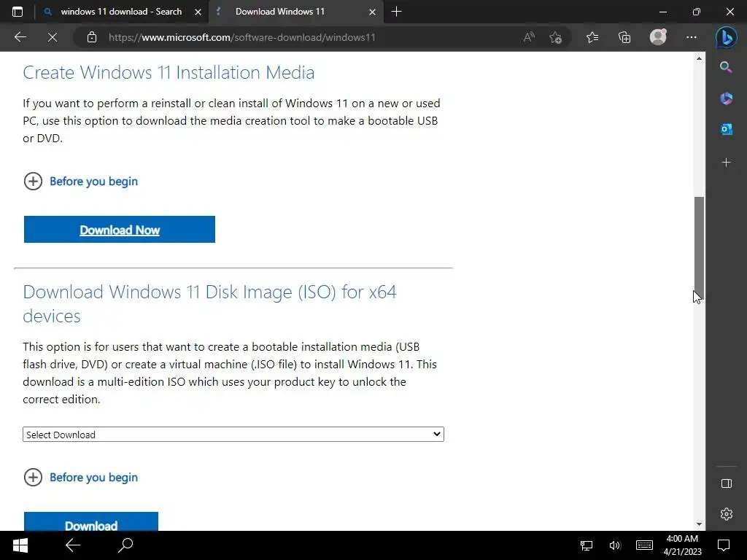Open a new browser tab
This screenshot has width=747, height=560.
coord(396,12)
